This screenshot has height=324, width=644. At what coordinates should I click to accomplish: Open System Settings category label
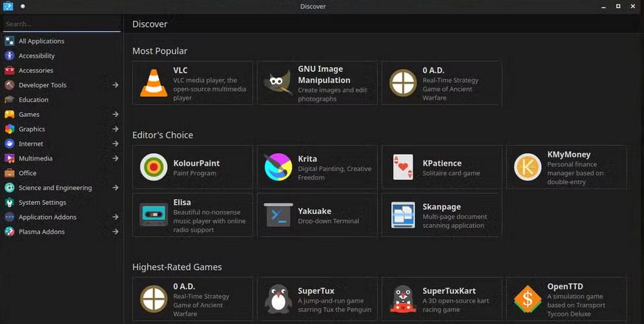(x=42, y=203)
